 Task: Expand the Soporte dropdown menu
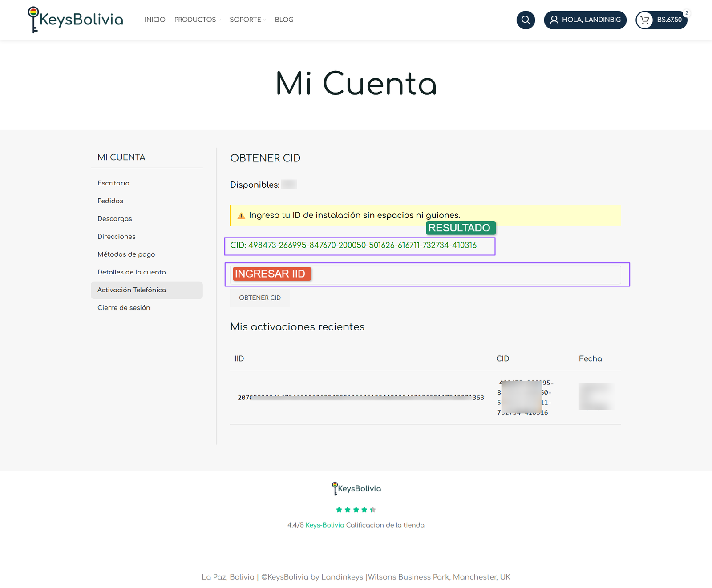[x=247, y=20]
